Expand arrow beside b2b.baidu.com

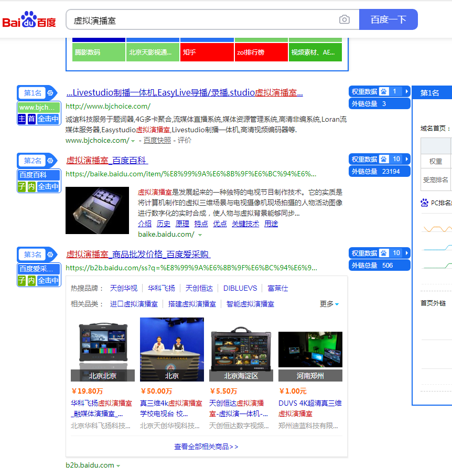[x=118, y=466]
